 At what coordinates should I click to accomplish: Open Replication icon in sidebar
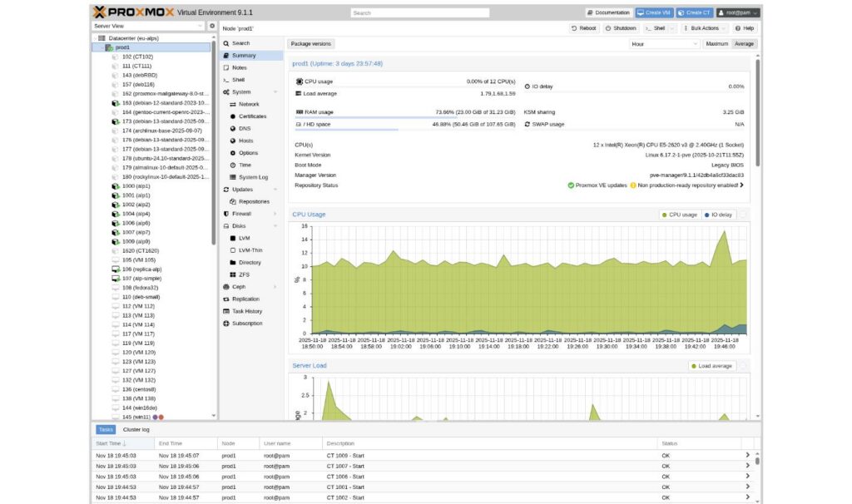click(226, 299)
